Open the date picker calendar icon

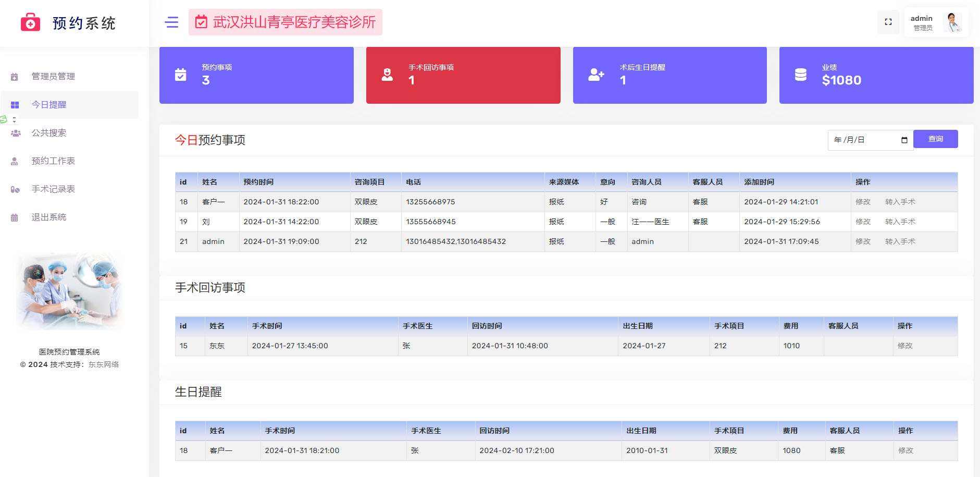(904, 140)
